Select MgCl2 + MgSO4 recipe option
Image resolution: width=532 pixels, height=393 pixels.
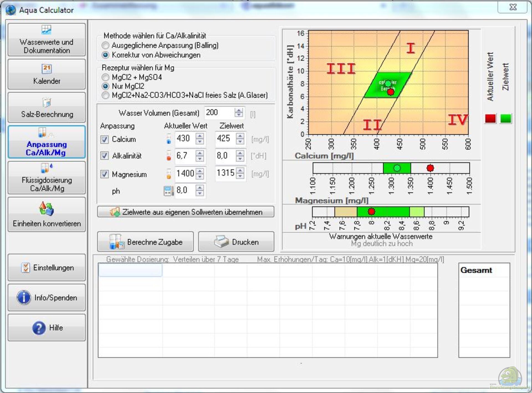pos(105,77)
